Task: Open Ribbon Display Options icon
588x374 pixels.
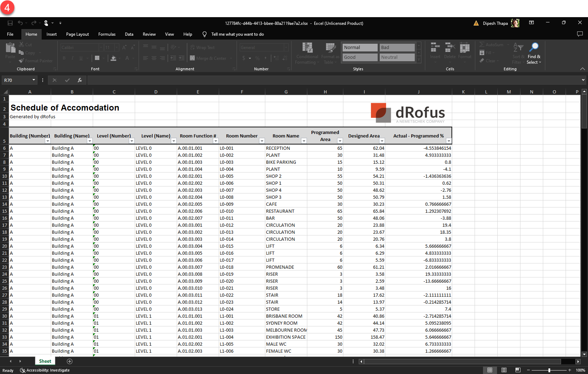Action: click(x=531, y=23)
